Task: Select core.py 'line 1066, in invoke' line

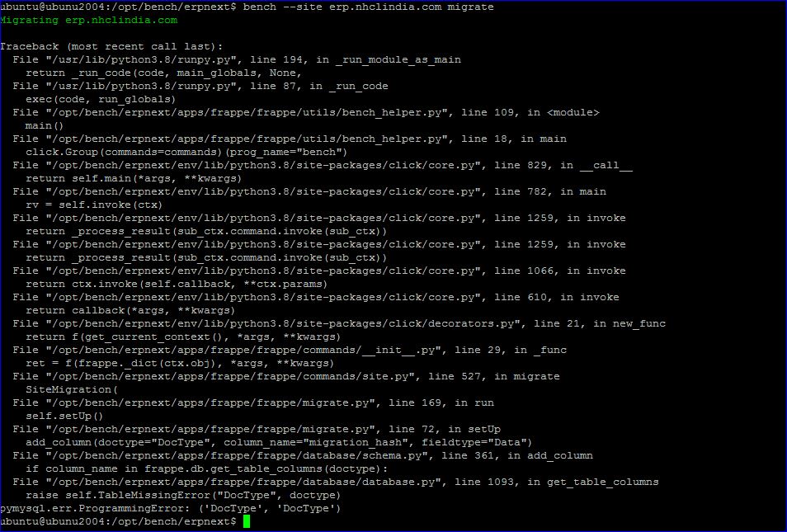Action: point(319,271)
